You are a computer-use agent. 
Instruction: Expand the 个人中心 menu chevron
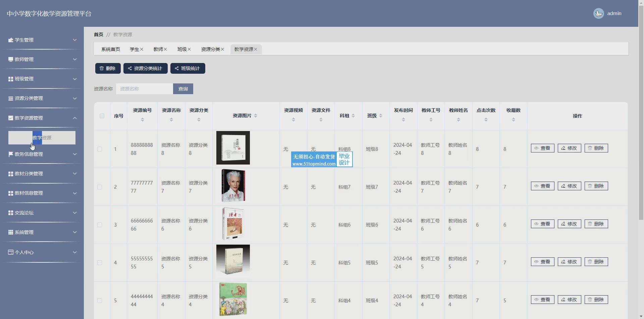click(x=75, y=252)
